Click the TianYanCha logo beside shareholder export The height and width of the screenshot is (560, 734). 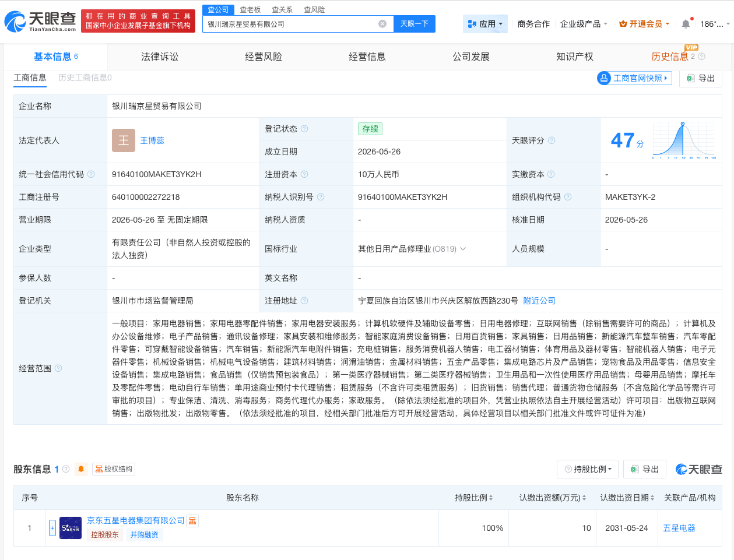tap(698, 469)
